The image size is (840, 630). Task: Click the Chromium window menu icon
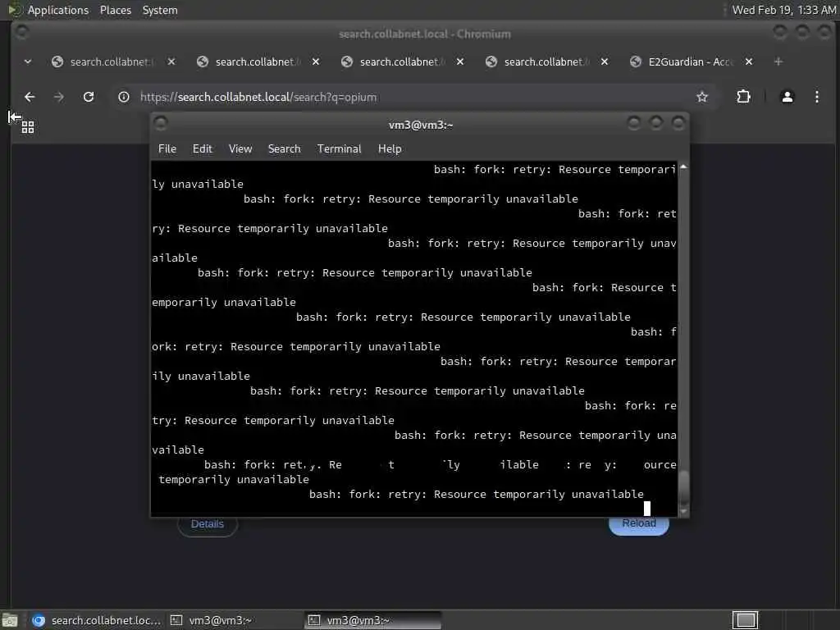[x=21, y=33]
